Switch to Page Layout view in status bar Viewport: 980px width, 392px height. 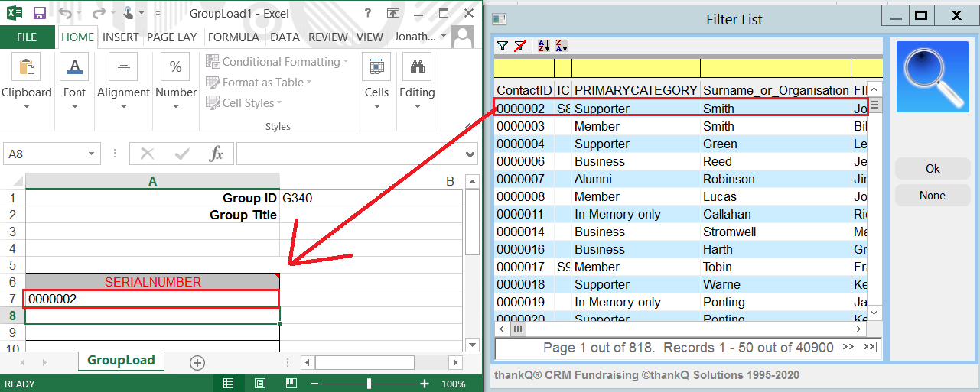click(x=260, y=384)
